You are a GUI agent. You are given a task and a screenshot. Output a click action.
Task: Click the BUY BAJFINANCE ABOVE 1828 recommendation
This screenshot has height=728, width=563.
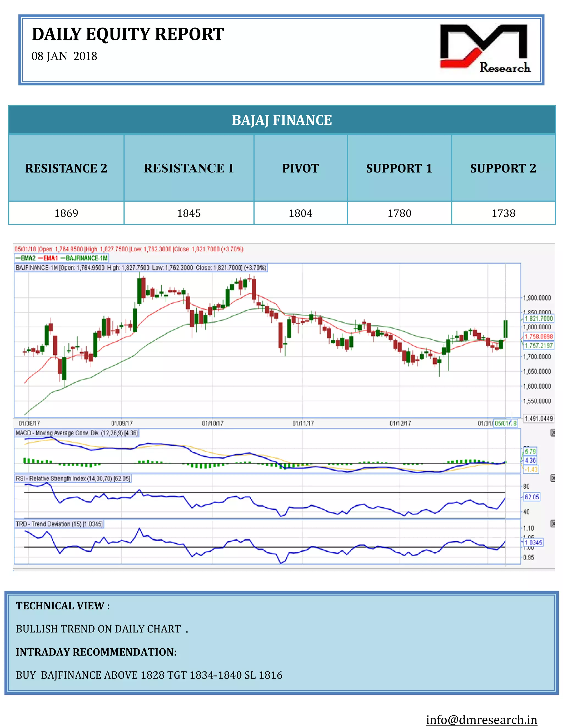[x=149, y=675]
